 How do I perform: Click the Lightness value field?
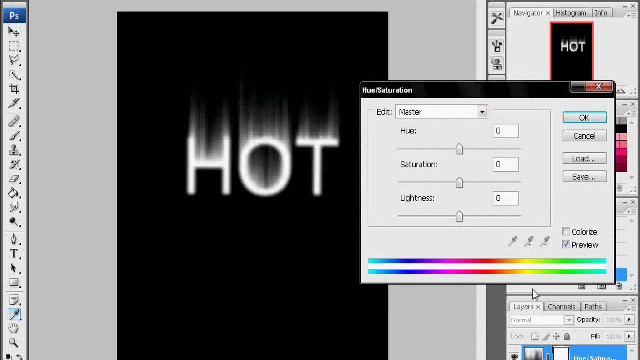coord(505,198)
